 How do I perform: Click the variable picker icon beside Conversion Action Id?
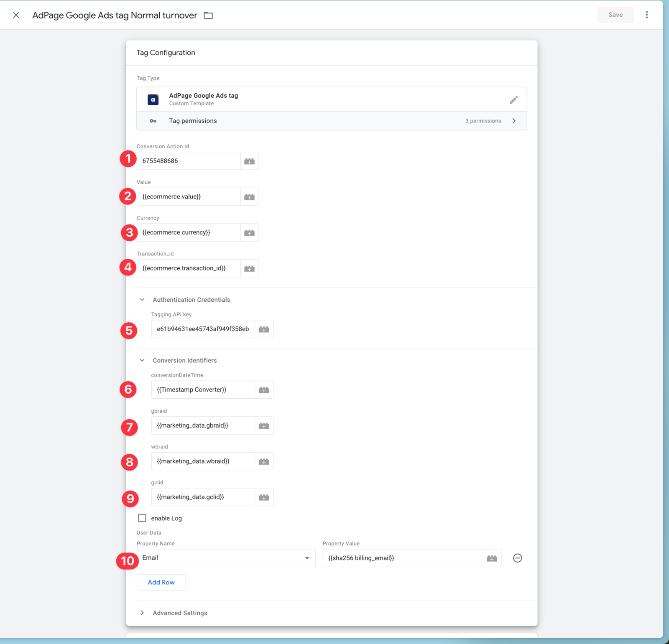pyautogui.click(x=249, y=161)
